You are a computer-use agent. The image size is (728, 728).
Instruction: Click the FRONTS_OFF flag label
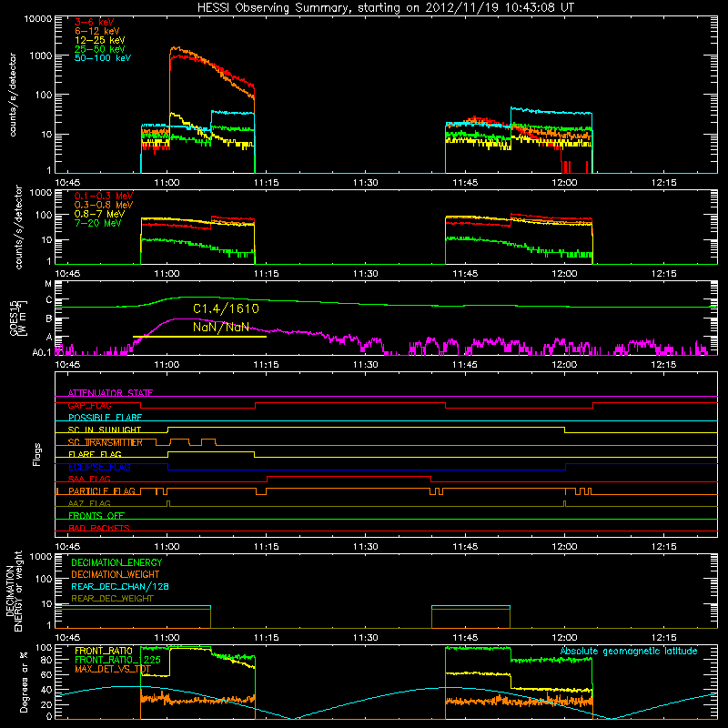click(x=96, y=516)
